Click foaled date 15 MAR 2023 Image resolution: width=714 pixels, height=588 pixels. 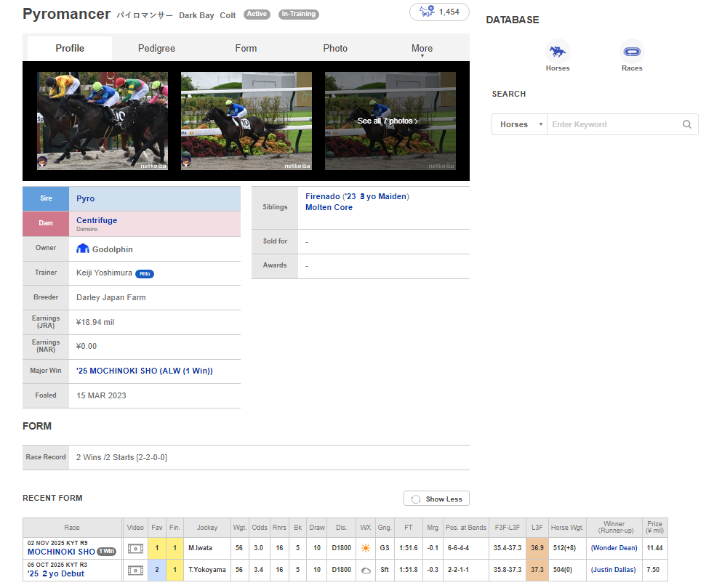click(x=101, y=395)
